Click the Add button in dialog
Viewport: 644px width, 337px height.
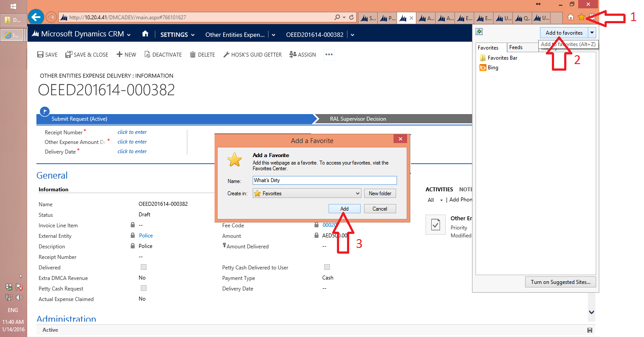344,209
